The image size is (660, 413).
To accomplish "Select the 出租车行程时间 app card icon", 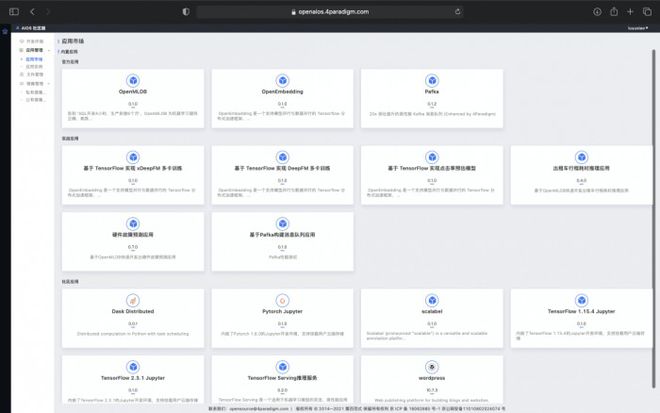I will tap(581, 157).
